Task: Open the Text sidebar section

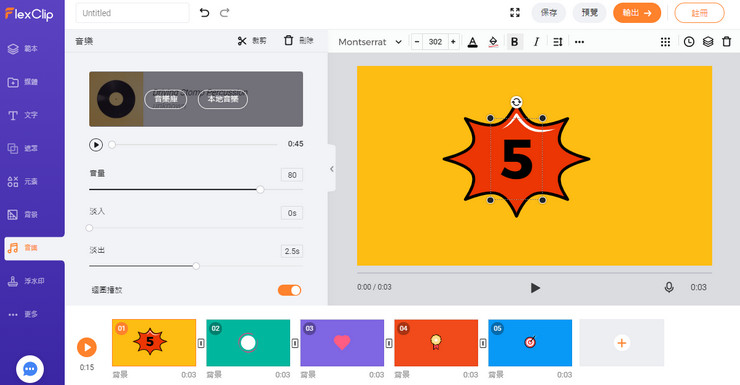Action: [x=22, y=115]
